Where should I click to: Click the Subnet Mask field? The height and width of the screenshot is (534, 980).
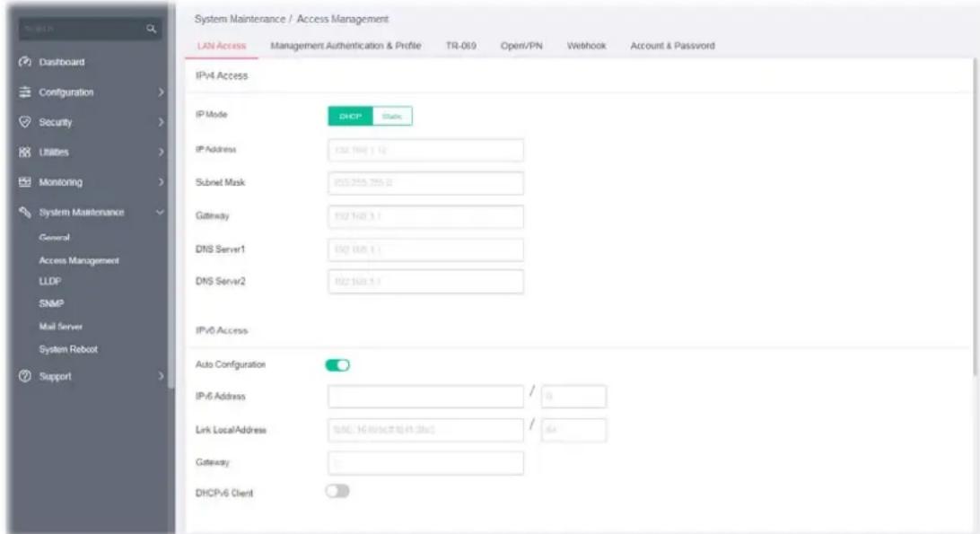(425, 182)
